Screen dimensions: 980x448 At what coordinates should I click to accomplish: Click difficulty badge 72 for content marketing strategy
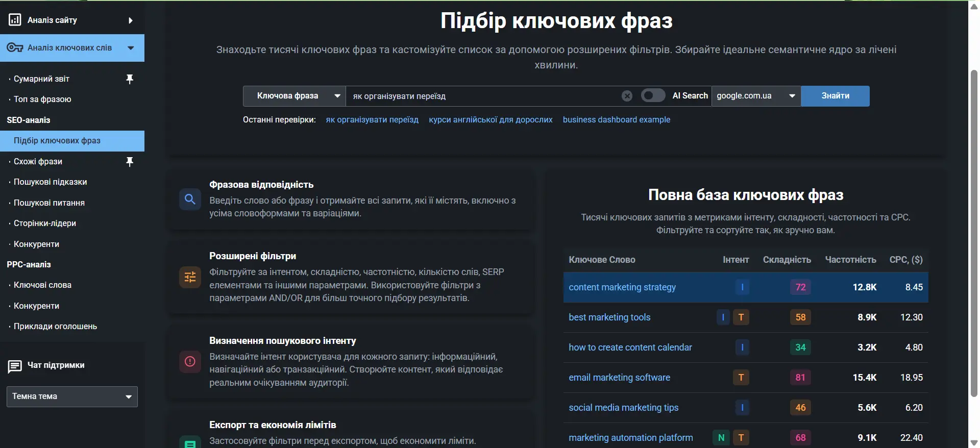tap(800, 287)
